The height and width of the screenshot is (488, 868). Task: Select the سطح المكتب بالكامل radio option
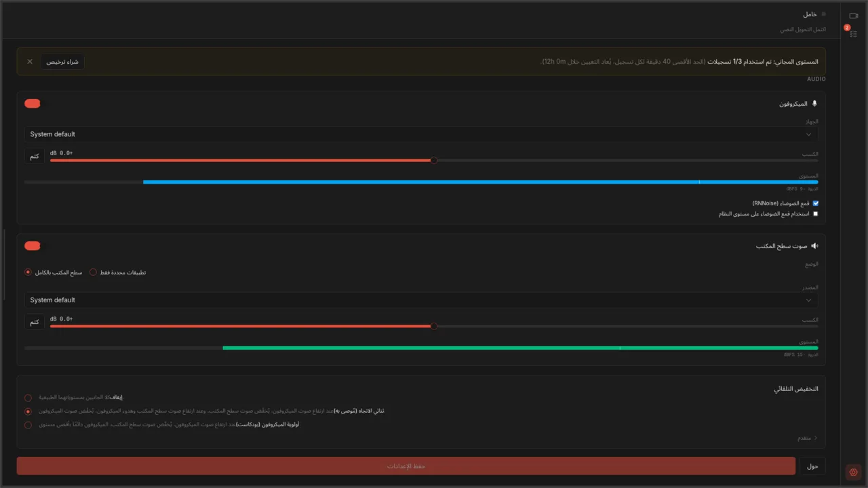coord(28,272)
